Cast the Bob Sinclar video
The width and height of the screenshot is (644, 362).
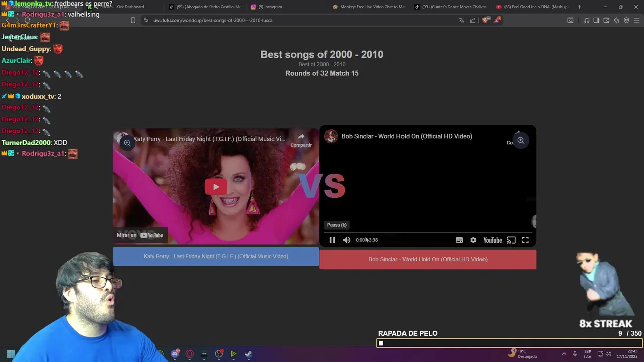pos(511,240)
